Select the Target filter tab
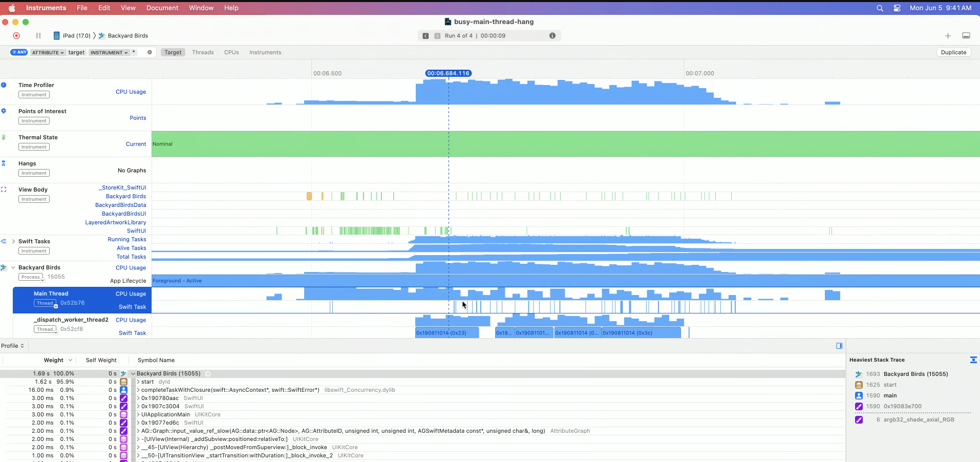980x462 pixels. pyautogui.click(x=173, y=52)
